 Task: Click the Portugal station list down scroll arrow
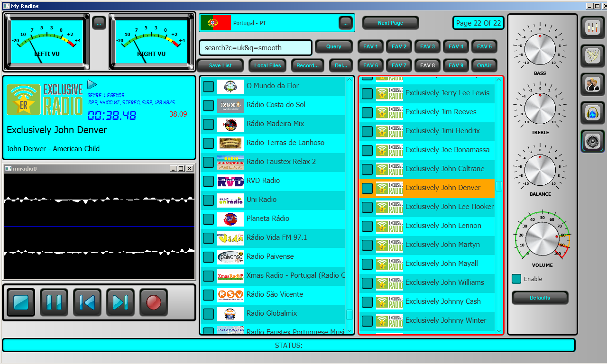pyautogui.click(x=349, y=331)
